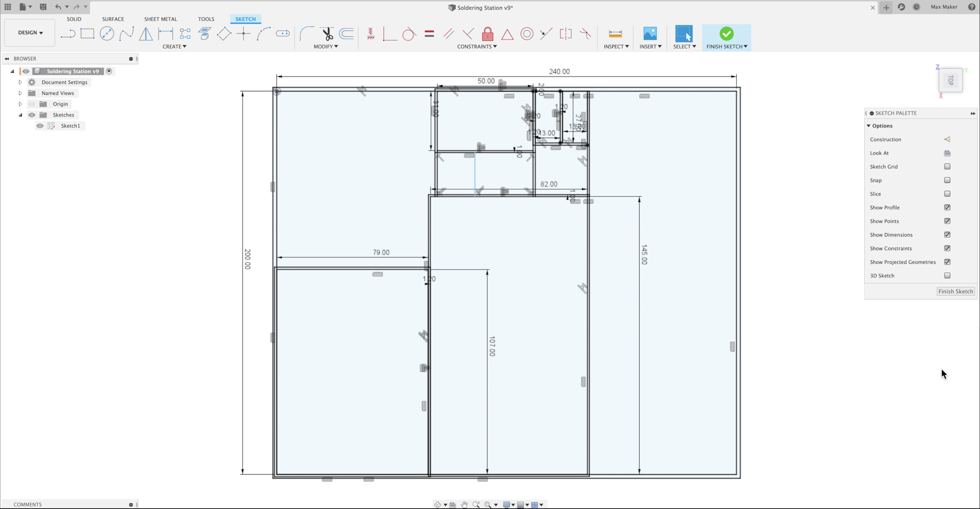Open the DESIGN workspace dropdown

[x=30, y=33]
